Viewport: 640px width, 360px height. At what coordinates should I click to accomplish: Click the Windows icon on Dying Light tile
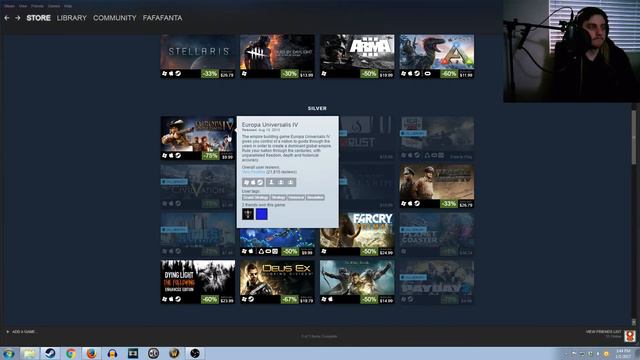pyautogui.click(x=164, y=299)
